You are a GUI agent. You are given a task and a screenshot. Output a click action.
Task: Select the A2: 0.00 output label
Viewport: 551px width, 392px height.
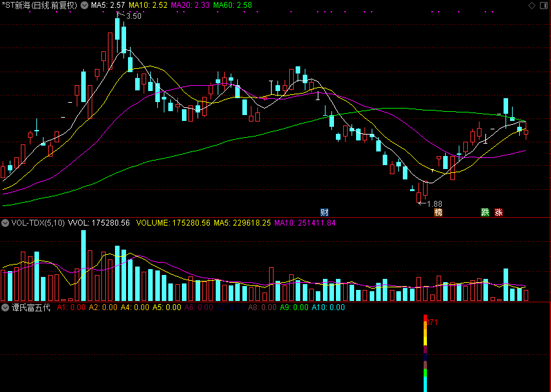click(x=103, y=307)
